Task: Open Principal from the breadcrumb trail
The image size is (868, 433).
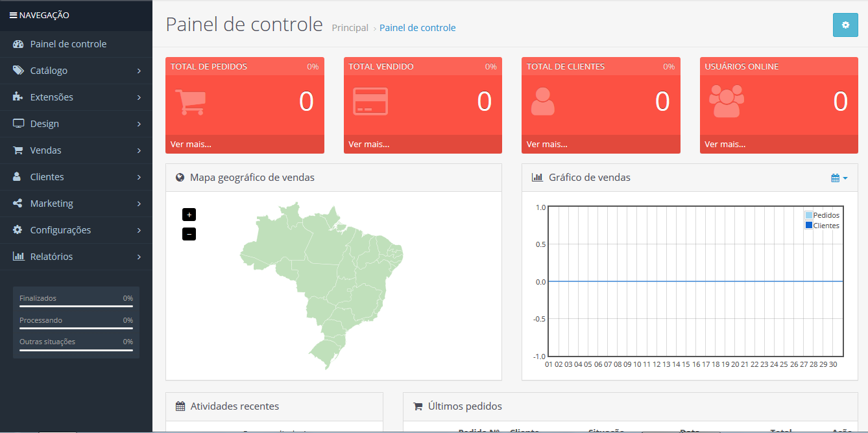Action: tap(350, 28)
